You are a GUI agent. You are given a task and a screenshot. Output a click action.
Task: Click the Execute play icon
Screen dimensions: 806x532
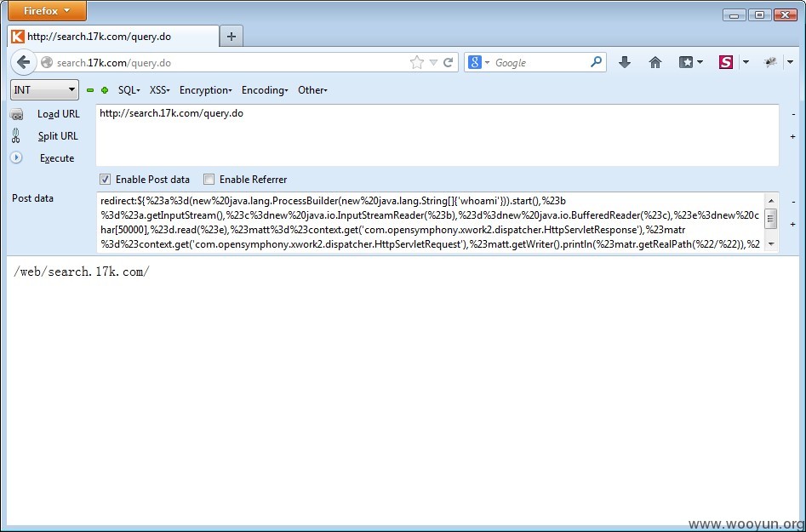16,157
